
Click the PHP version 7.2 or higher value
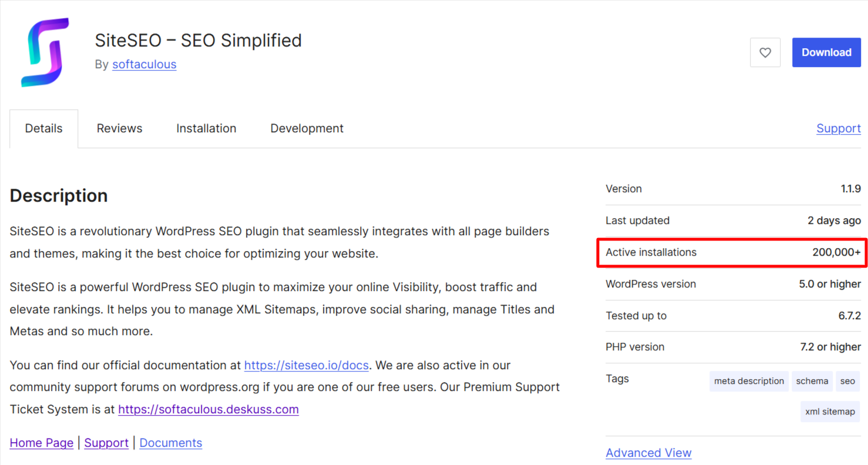(830, 347)
